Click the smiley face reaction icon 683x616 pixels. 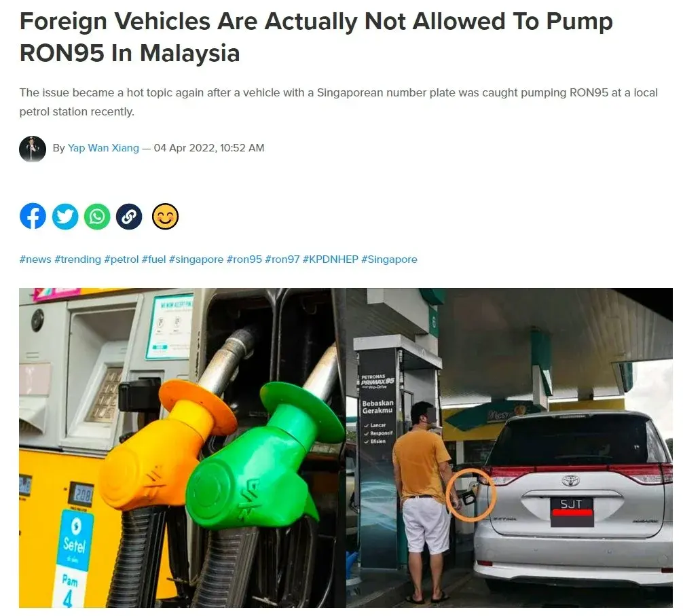click(x=165, y=216)
